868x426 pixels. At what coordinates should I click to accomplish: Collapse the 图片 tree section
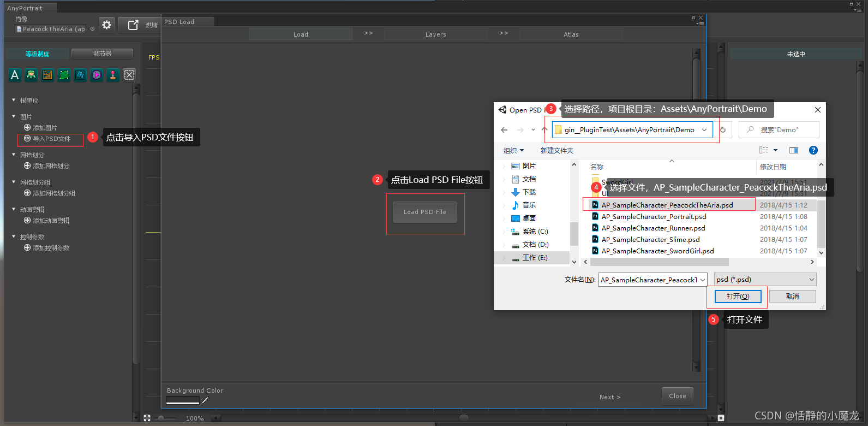click(x=14, y=116)
